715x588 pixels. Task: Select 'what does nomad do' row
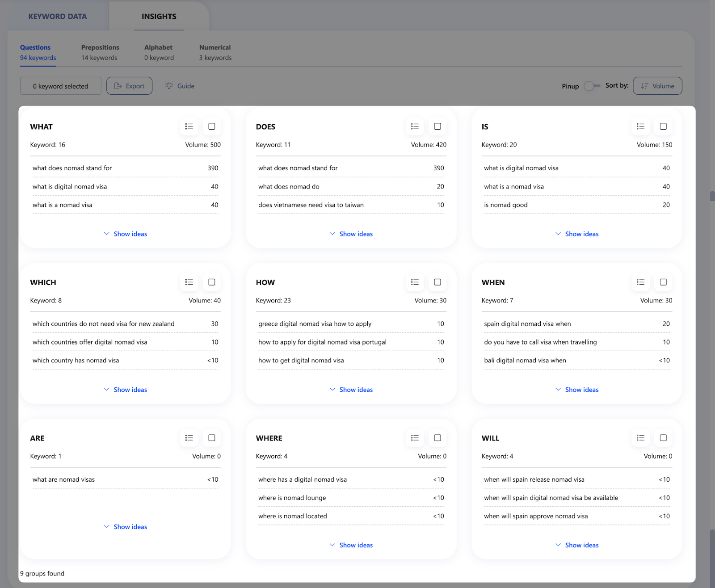click(351, 186)
